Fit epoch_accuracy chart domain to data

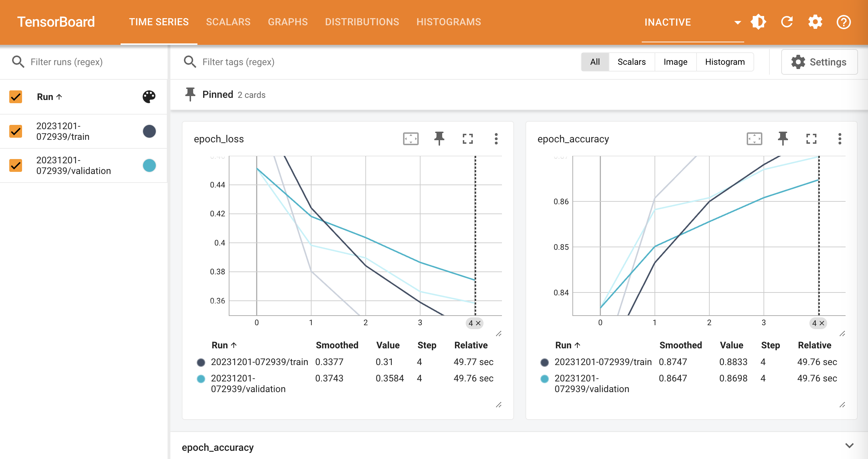click(755, 139)
